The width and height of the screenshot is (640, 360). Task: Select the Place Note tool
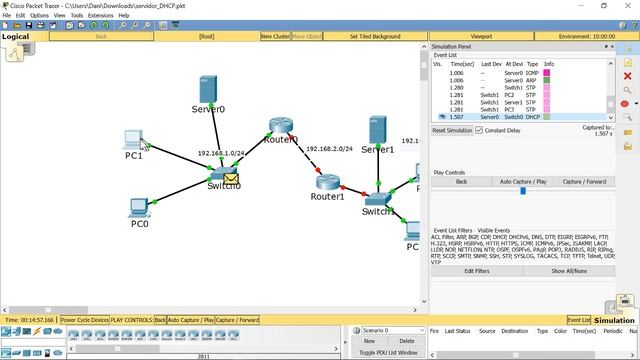pyautogui.click(x=628, y=62)
